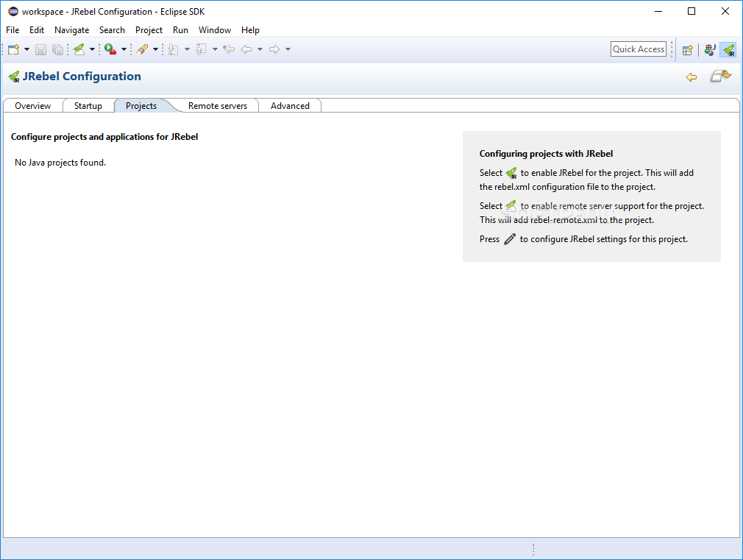Image resolution: width=743 pixels, height=560 pixels.
Task: Expand the Search flashlight dropdown arrow
Action: (x=155, y=49)
